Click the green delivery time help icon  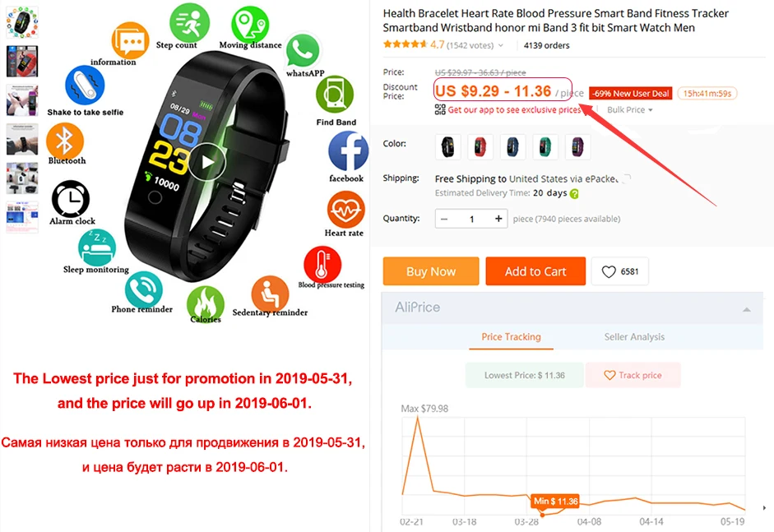tap(574, 193)
